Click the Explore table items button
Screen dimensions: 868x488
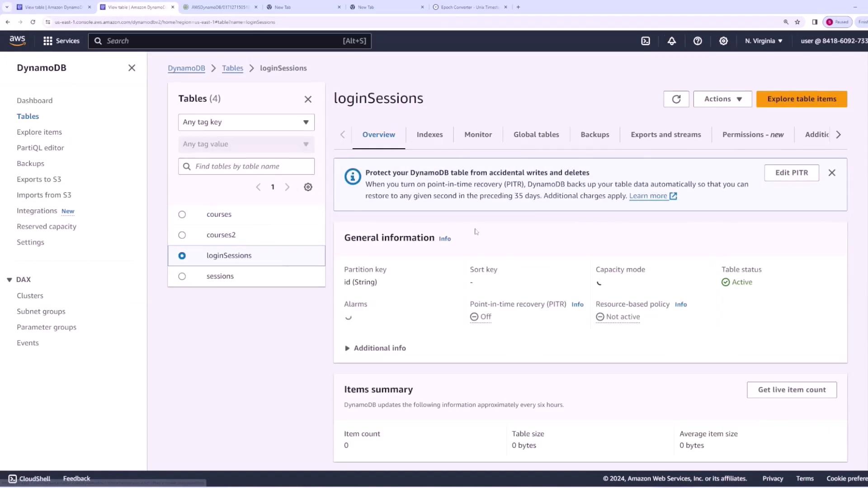pyautogui.click(x=802, y=99)
